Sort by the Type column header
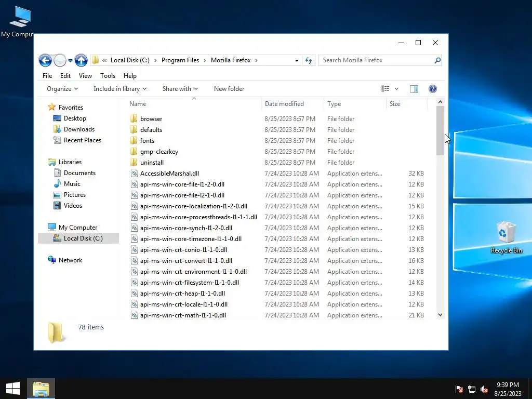 pos(355,104)
